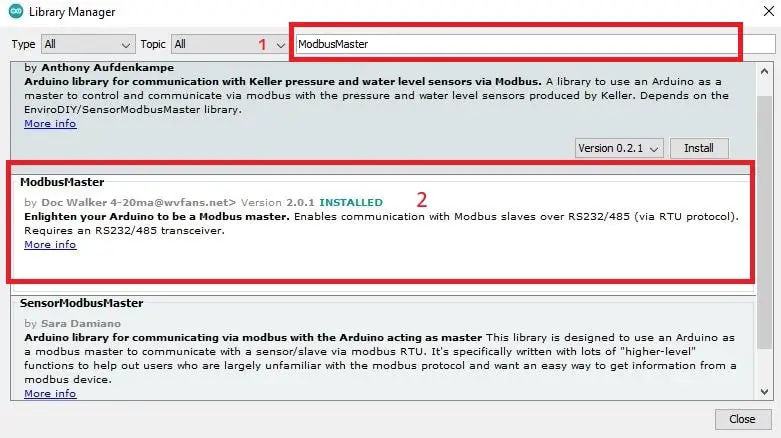
Task: Select the Anthony Aufdenkampe library entry
Action: pos(383,112)
